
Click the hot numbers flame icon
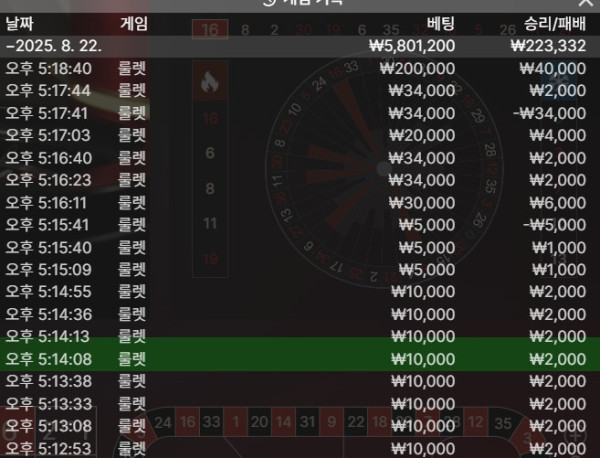(x=210, y=81)
